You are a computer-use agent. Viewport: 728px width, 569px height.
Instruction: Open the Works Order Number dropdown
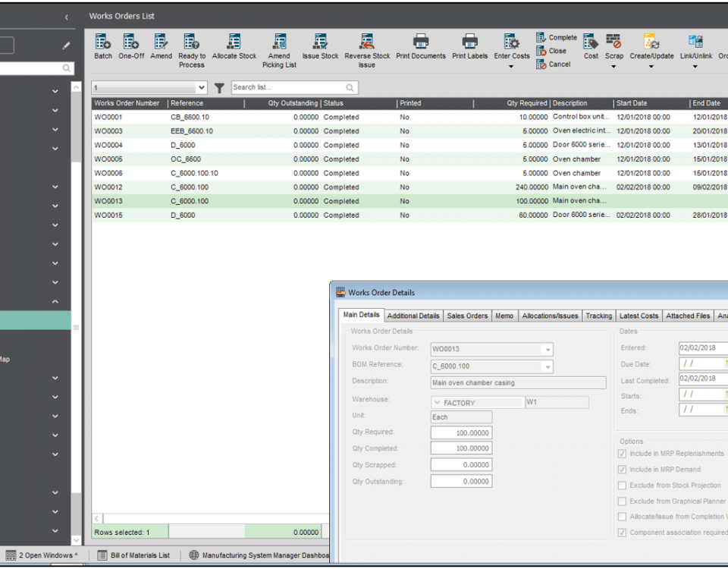coord(548,349)
